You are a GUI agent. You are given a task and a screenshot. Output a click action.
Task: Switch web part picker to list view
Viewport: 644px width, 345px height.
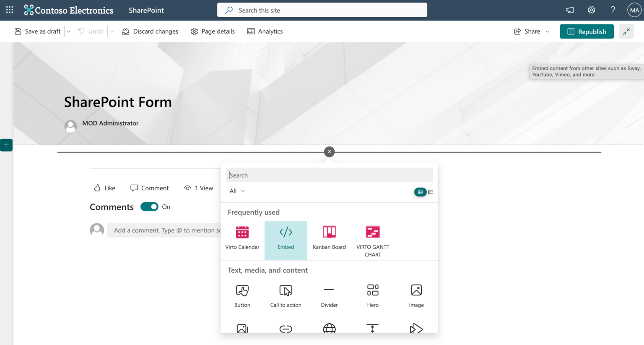point(431,191)
